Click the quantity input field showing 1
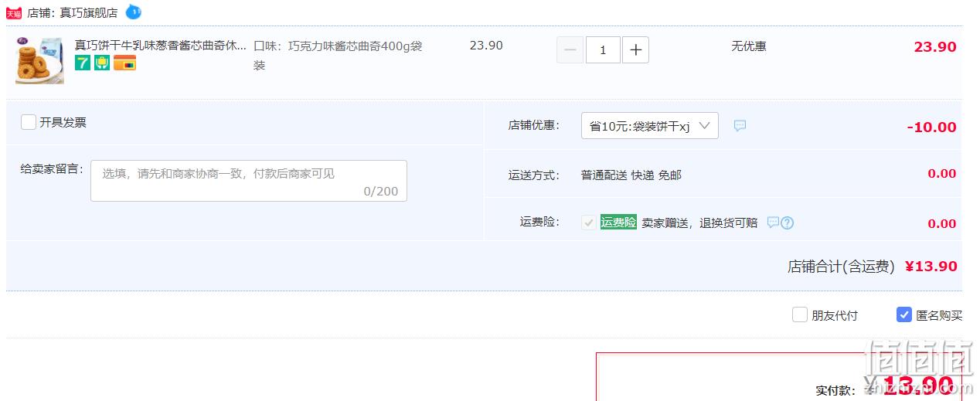 point(603,50)
